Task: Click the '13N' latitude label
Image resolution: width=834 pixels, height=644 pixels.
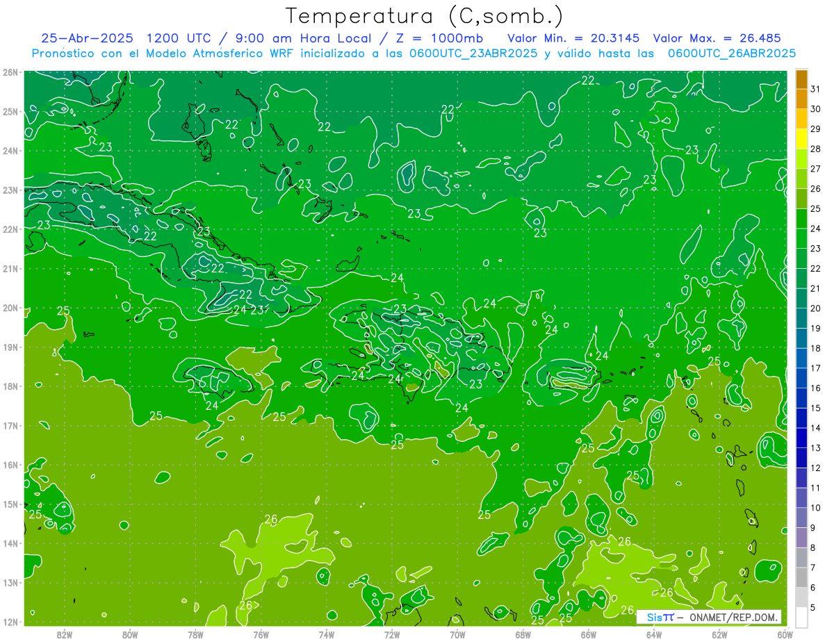Action: 10,583
